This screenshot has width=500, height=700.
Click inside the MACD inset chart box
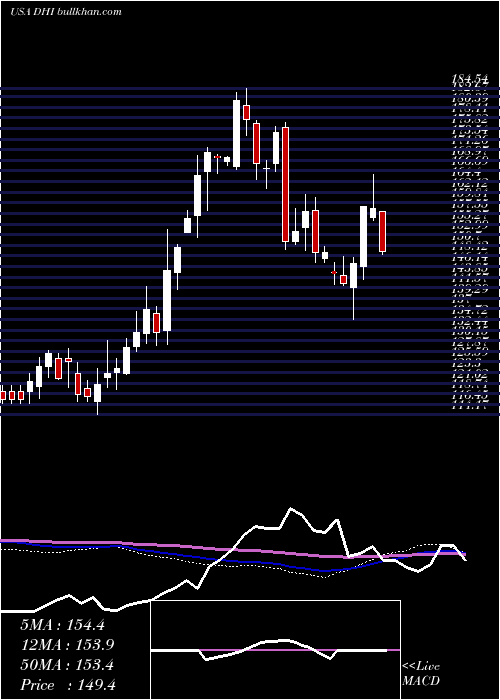point(276,650)
